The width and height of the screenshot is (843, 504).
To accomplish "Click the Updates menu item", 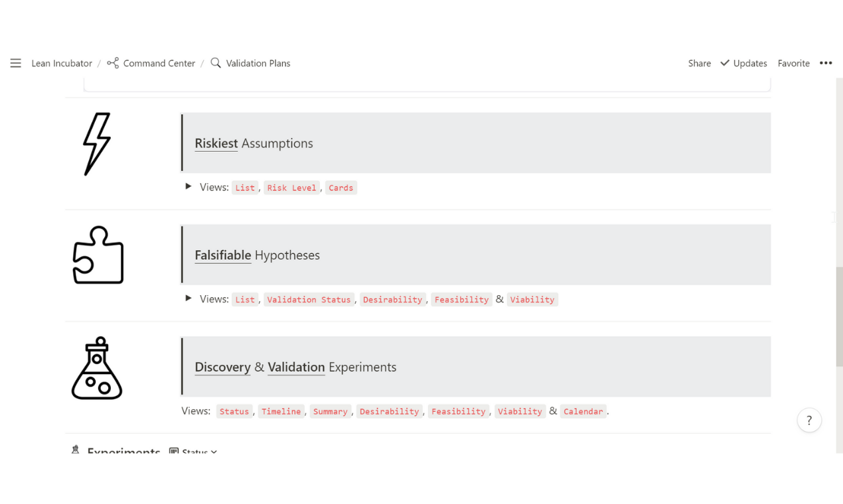I will pos(743,63).
